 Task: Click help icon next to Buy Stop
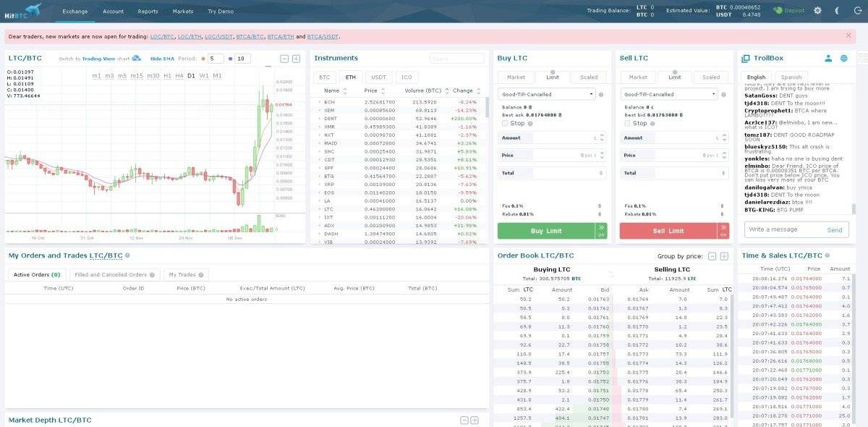530,123
